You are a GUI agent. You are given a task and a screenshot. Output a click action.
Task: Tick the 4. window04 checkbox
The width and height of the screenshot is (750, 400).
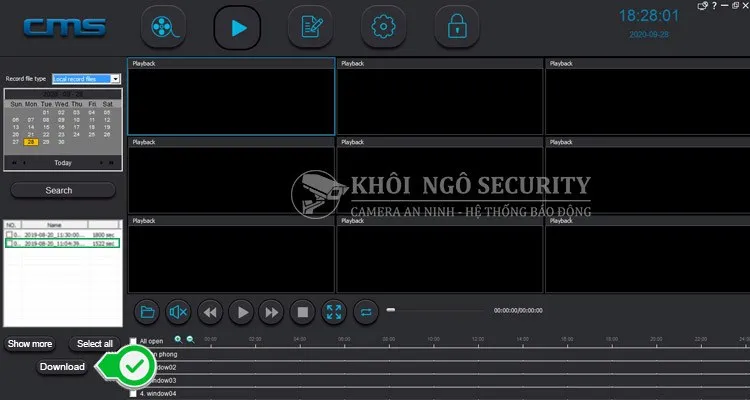pos(133,394)
